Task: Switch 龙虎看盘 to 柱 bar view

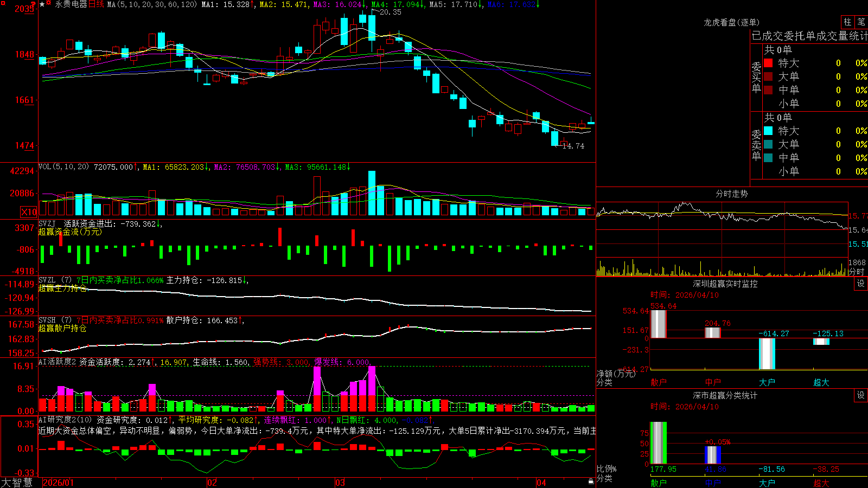Action: pos(847,22)
